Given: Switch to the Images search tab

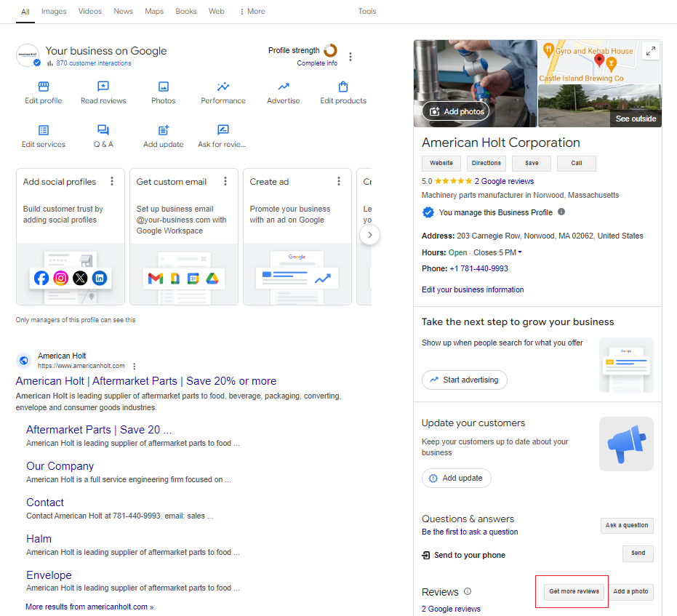Looking at the screenshot, I should (x=54, y=11).
